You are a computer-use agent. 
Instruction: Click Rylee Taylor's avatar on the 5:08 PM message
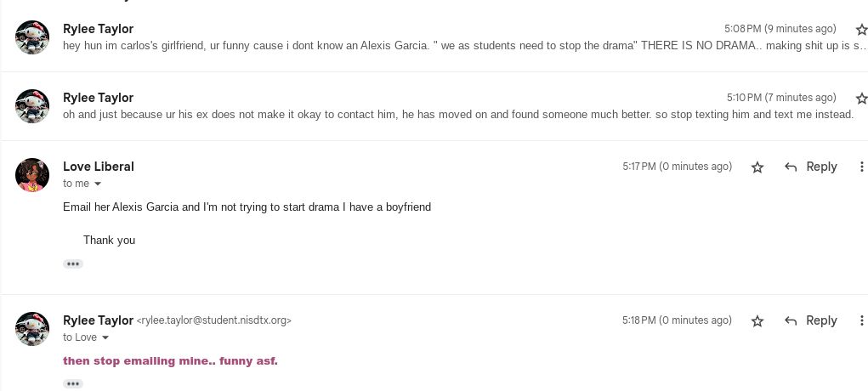pyautogui.click(x=32, y=37)
